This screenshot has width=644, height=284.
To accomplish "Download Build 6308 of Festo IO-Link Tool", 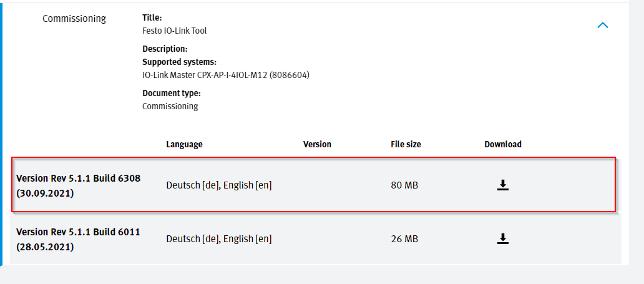I will click(x=503, y=185).
